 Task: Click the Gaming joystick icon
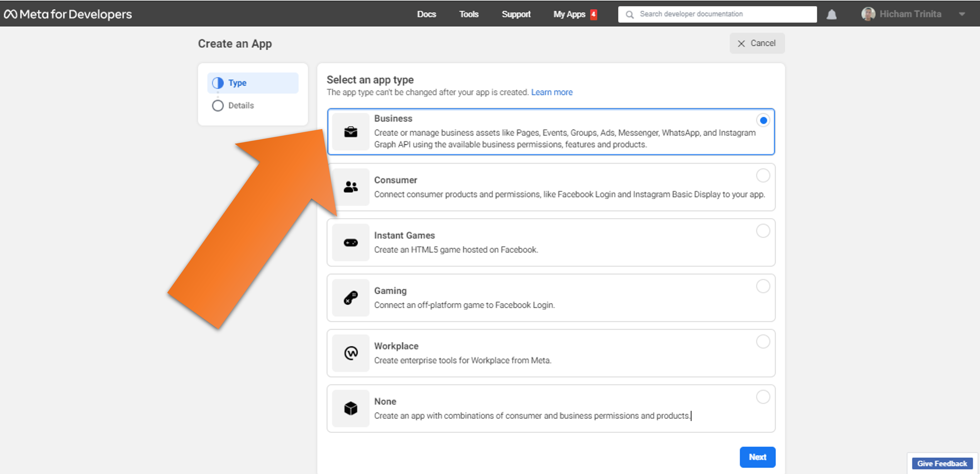pyautogui.click(x=350, y=298)
